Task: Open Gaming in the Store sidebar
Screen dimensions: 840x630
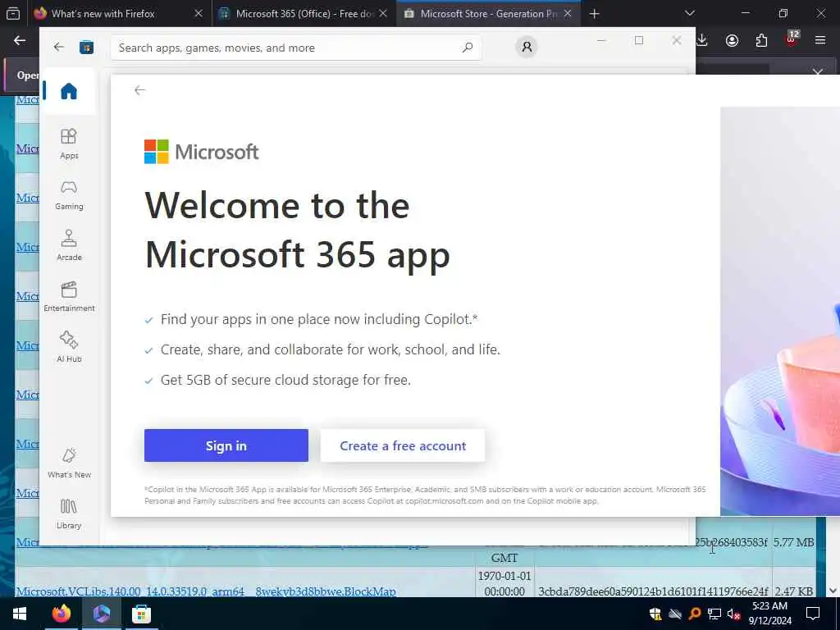Action: [x=69, y=195]
